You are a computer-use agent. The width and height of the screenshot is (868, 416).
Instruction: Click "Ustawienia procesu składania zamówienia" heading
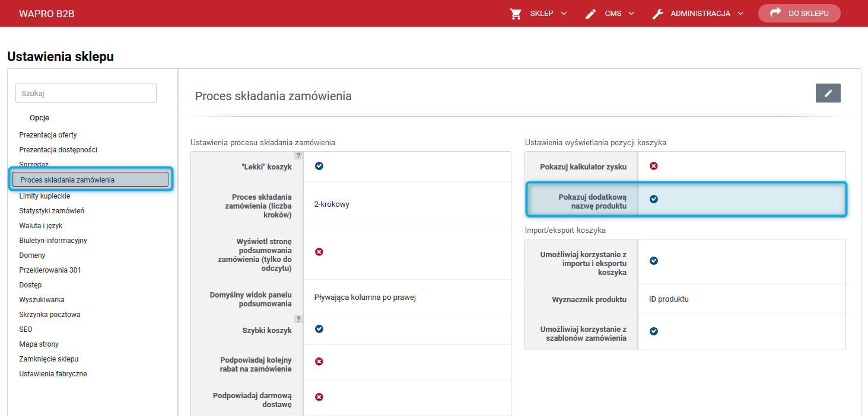point(263,143)
